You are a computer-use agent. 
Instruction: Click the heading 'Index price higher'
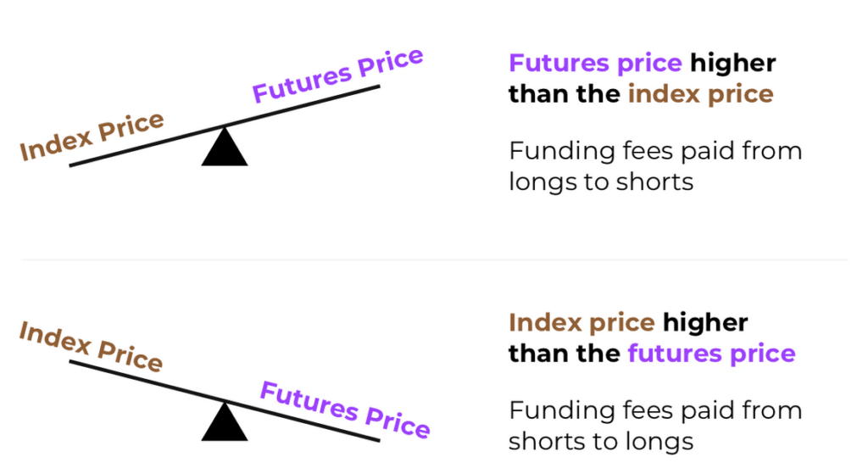coord(628,322)
